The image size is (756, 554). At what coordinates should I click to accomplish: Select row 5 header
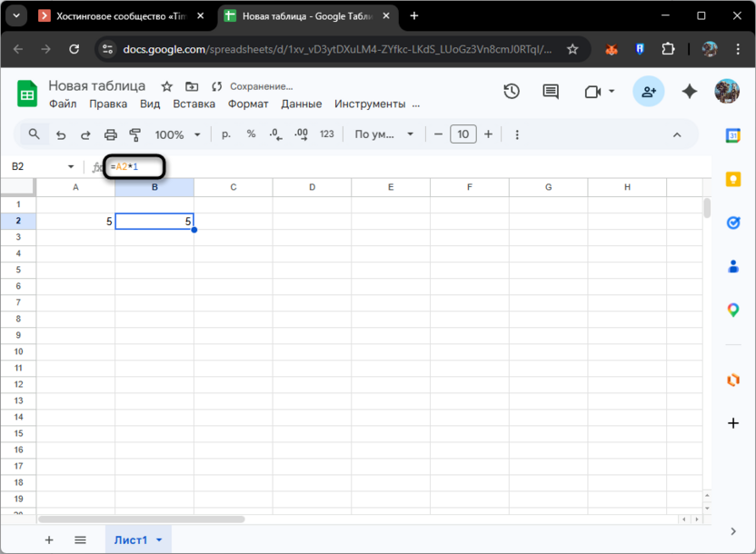coord(18,270)
